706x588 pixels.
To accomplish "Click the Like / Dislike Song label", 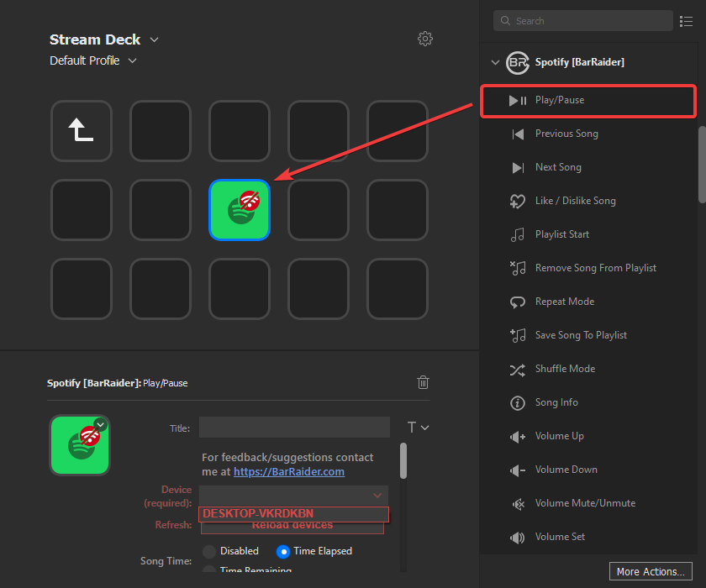I will [576, 201].
